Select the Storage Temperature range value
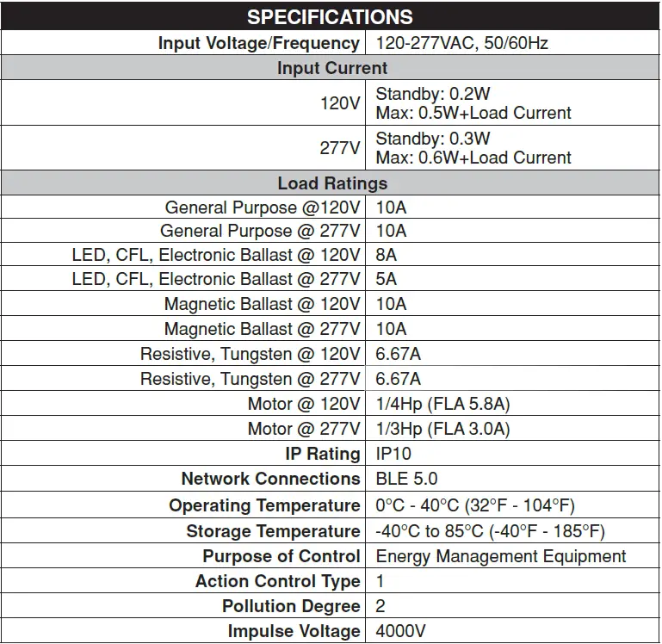The image size is (662, 644). pos(490,531)
